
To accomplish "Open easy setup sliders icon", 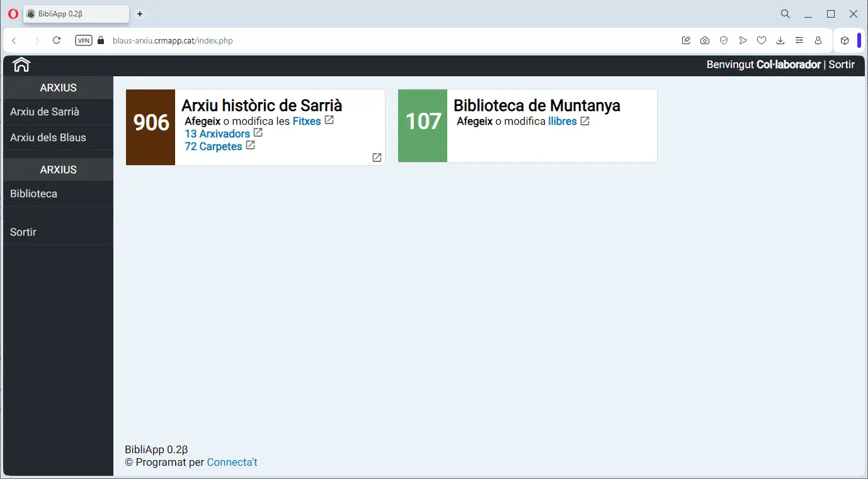I will [799, 40].
